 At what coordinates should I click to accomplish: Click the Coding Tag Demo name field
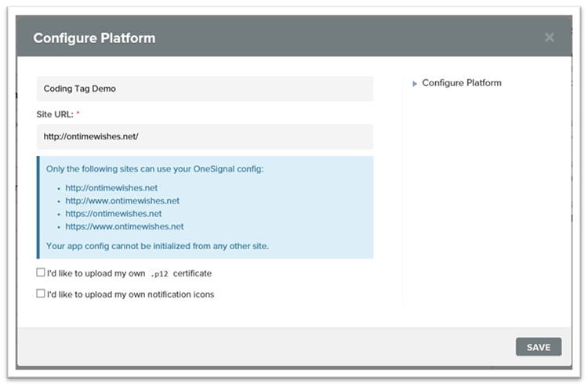click(205, 89)
